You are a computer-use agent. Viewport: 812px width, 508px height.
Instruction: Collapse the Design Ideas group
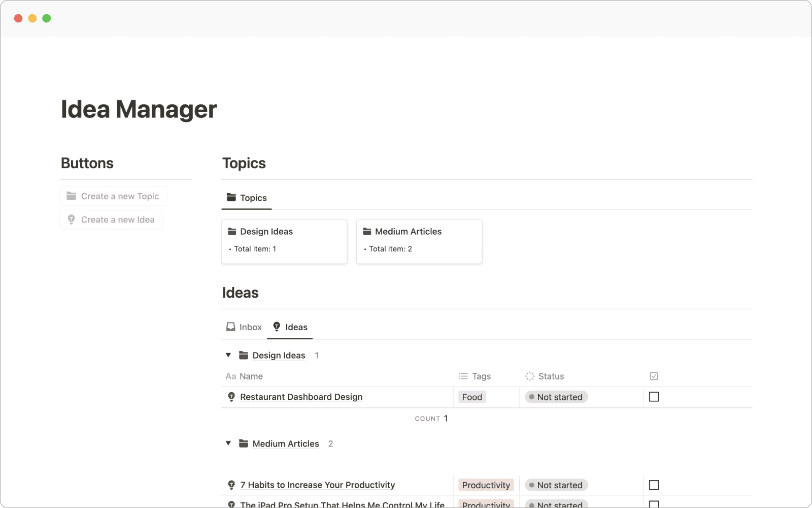point(228,355)
